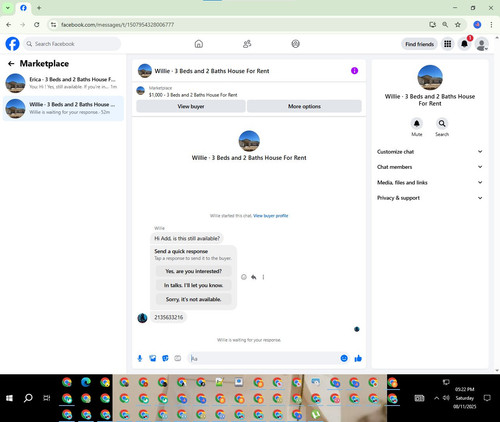Screen dimensions: 500x422
Task: Click the View buyer button
Action: [x=191, y=106]
